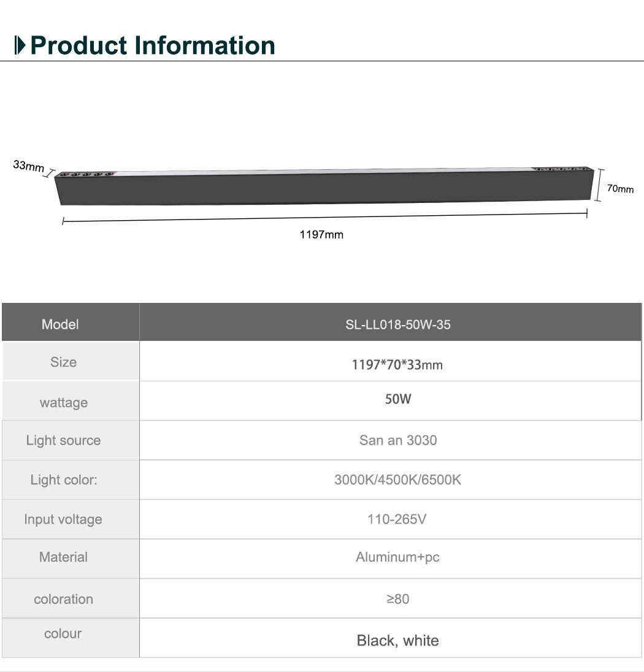Click the triangle icon beside Product Information
Image resolution: width=644 pixels, height=672 pixels.
click(21, 46)
